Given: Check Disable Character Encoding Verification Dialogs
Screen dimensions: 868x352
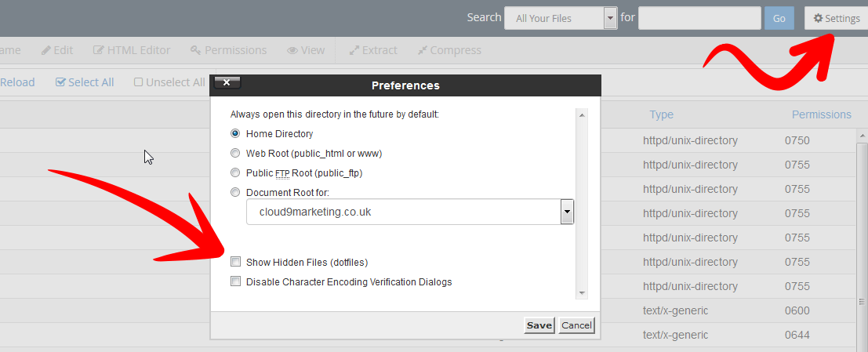Looking at the screenshot, I should click(236, 281).
